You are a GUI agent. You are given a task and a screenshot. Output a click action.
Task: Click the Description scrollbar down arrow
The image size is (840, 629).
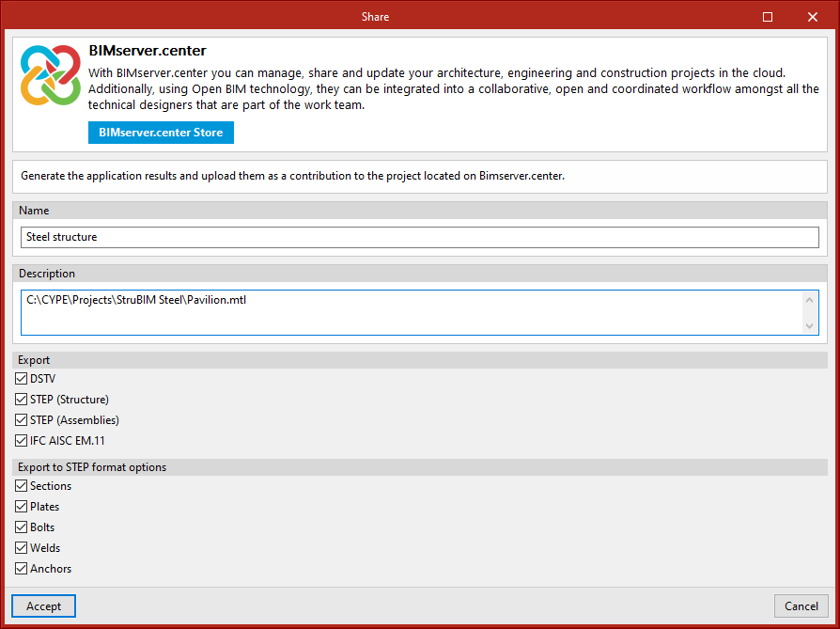[x=810, y=326]
